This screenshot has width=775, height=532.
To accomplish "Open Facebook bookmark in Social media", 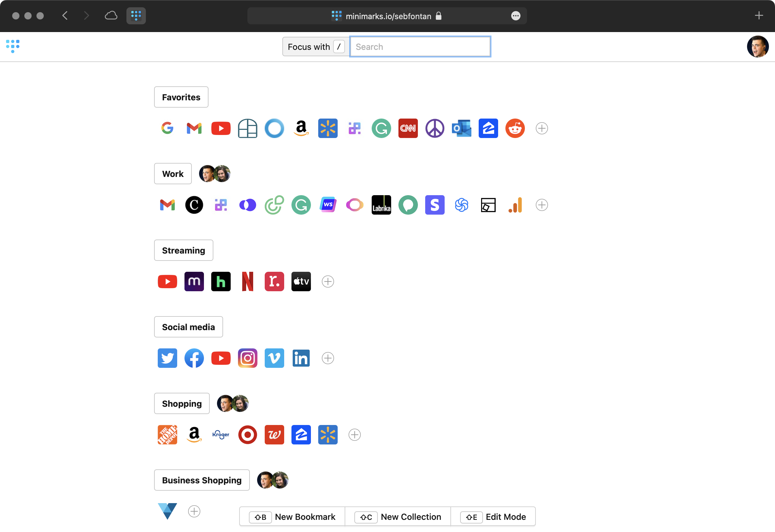I will point(194,358).
